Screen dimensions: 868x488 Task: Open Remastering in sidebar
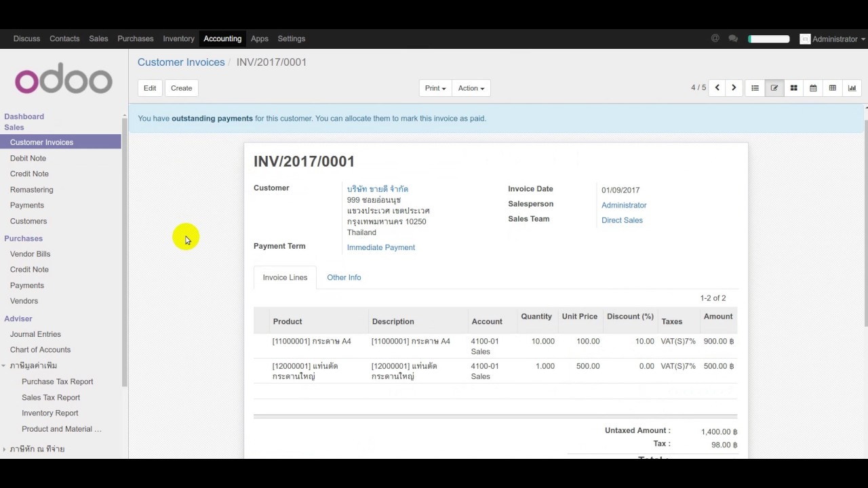coord(31,190)
